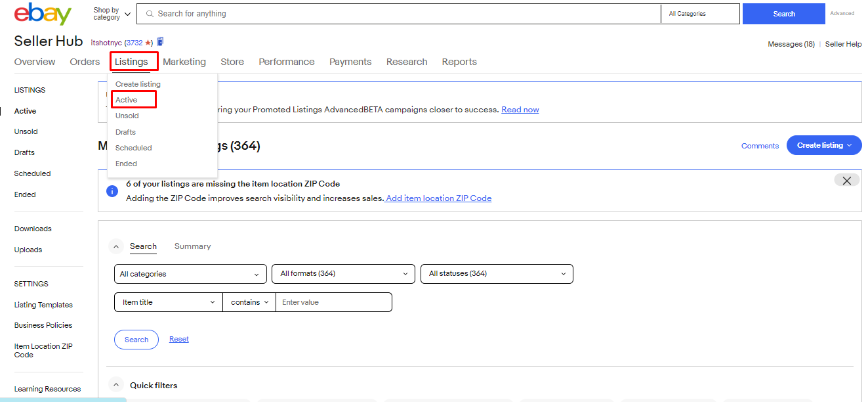Select Scheduled in the left sidebar
The height and width of the screenshot is (402, 868).
click(x=32, y=173)
